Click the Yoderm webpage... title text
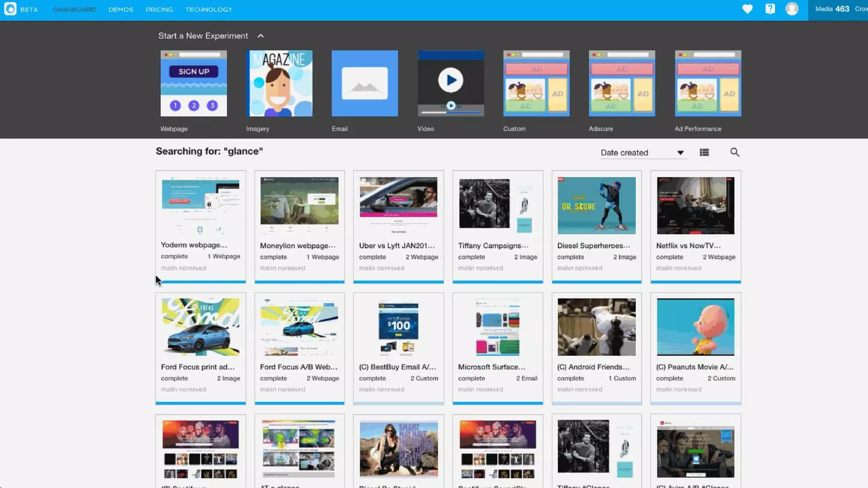 tap(194, 245)
